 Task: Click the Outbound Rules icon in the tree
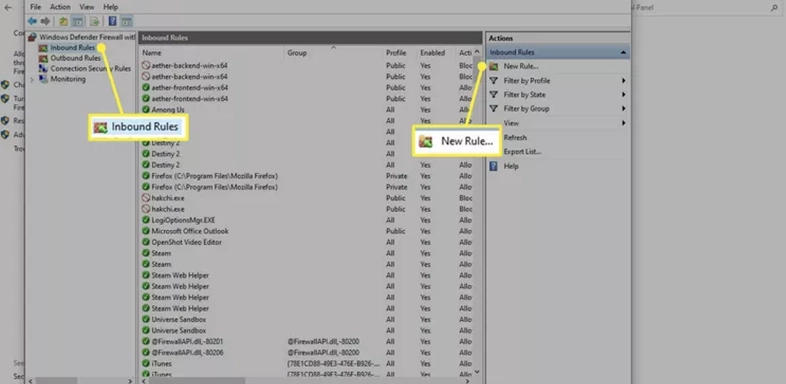click(44, 58)
